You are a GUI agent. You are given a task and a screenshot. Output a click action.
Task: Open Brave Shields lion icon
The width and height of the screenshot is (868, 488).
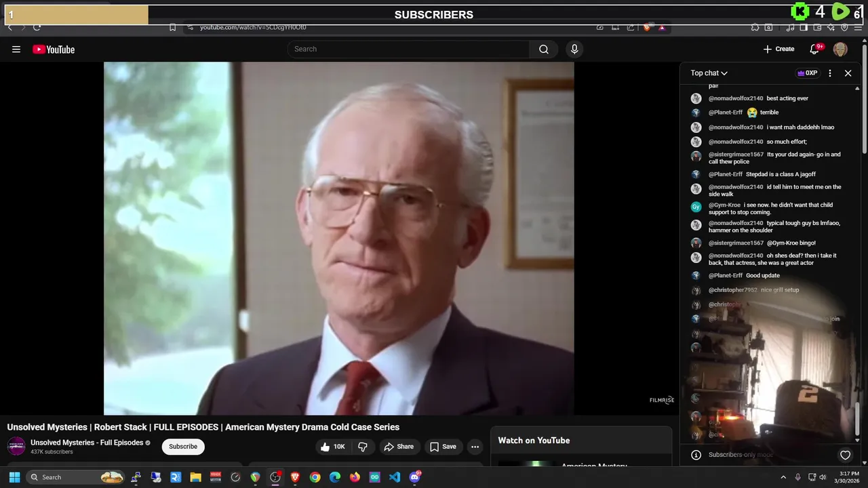coord(647,28)
